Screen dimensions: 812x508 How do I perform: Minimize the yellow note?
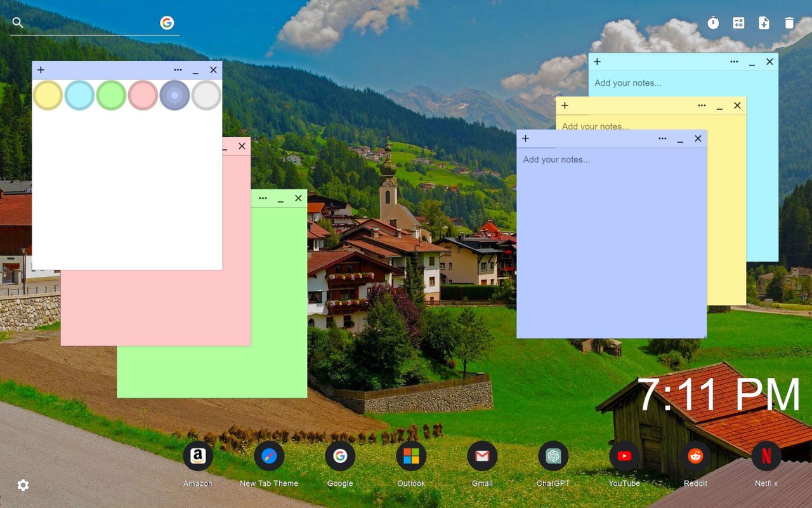719,107
